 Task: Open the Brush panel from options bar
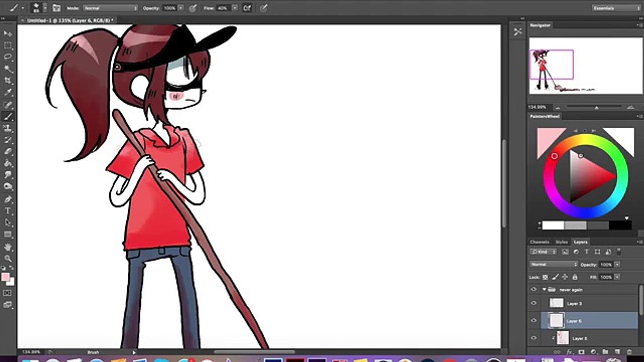[x=56, y=8]
